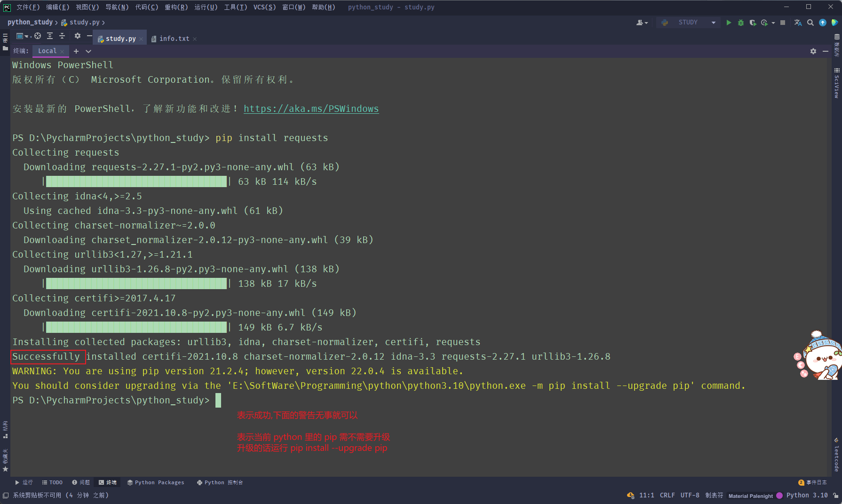Screen dimensions: 842x504
Task: Hide the terminal panel with minus
Action: [826, 51]
